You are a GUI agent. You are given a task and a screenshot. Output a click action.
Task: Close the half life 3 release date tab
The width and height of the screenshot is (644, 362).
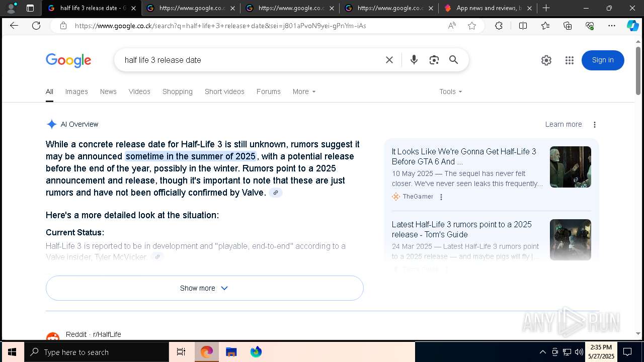[x=133, y=8]
